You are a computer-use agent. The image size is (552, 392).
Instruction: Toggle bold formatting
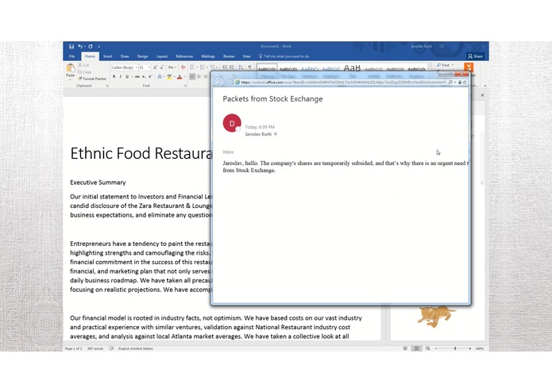pyautogui.click(x=114, y=76)
